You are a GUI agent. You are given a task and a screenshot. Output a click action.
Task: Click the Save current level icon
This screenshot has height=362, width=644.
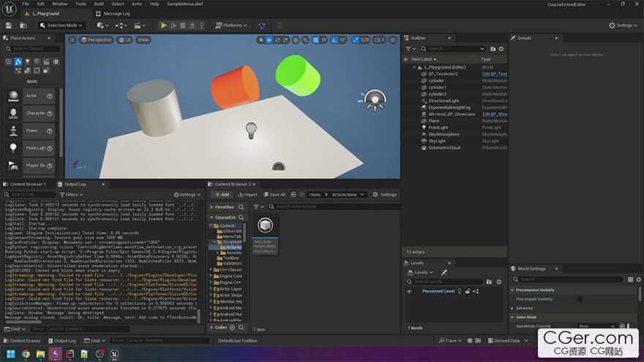click(9, 26)
